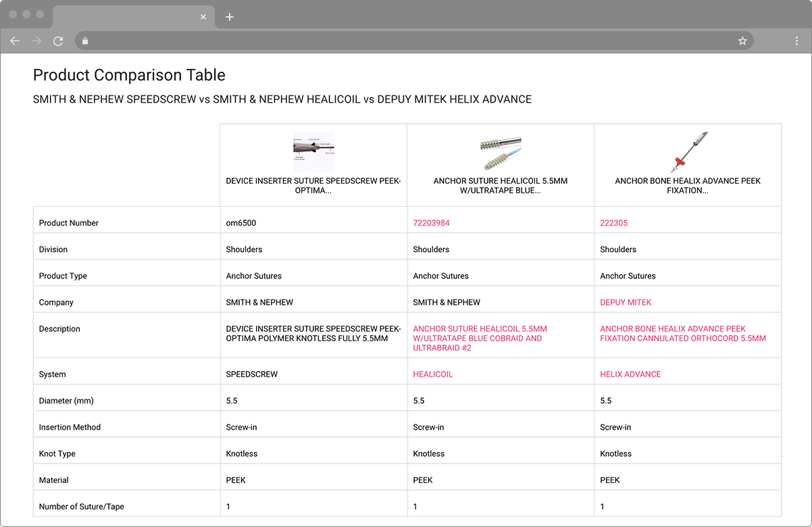812x527 pixels.
Task: Close the current browser tab
Action: (203, 17)
